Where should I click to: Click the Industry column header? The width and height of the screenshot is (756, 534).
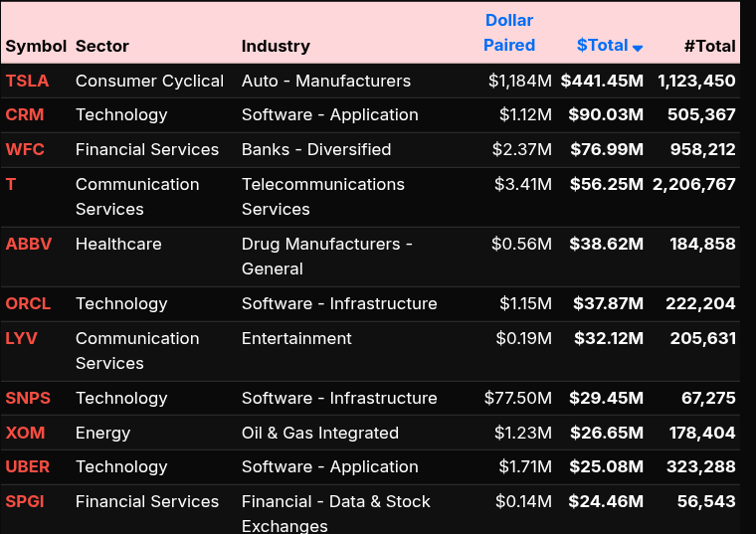276,46
